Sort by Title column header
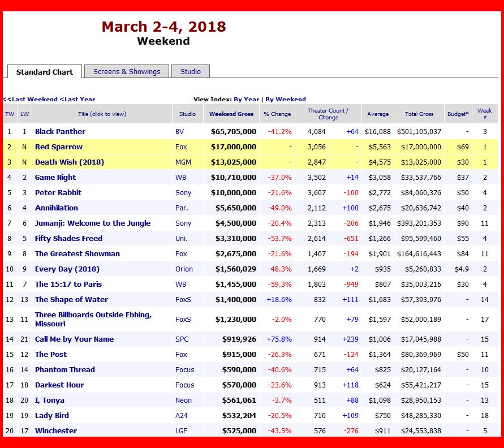Screen dimensions: 504x448 coord(102,114)
